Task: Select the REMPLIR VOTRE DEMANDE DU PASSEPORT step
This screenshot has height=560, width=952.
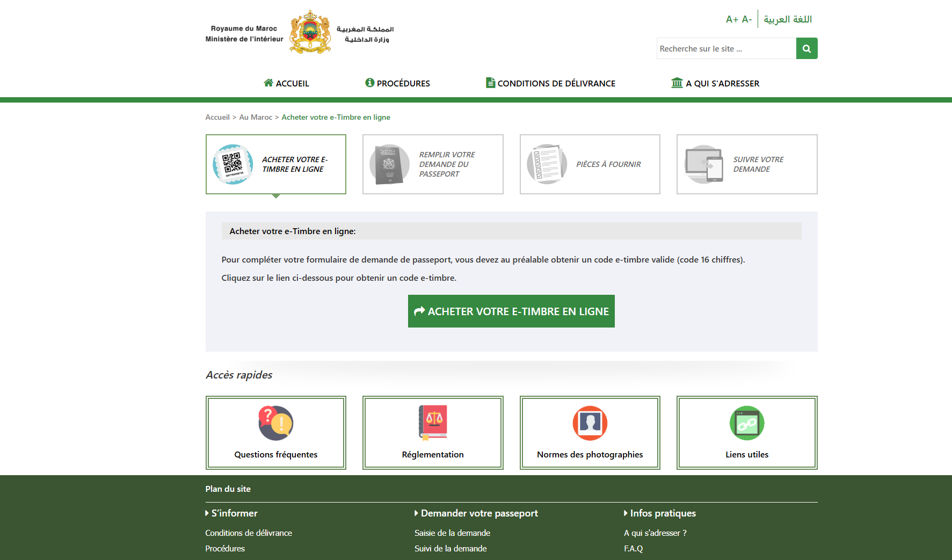Action: click(x=433, y=164)
